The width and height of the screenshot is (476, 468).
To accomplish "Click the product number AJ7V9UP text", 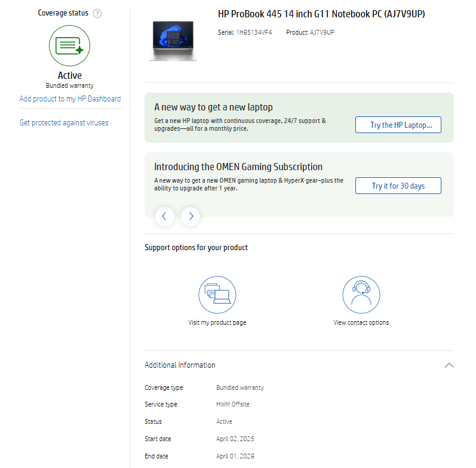I will pyautogui.click(x=322, y=32).
